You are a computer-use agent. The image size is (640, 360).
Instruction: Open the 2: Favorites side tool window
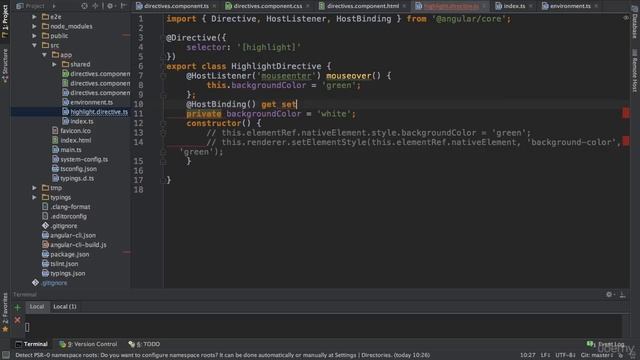click(5, 312)
